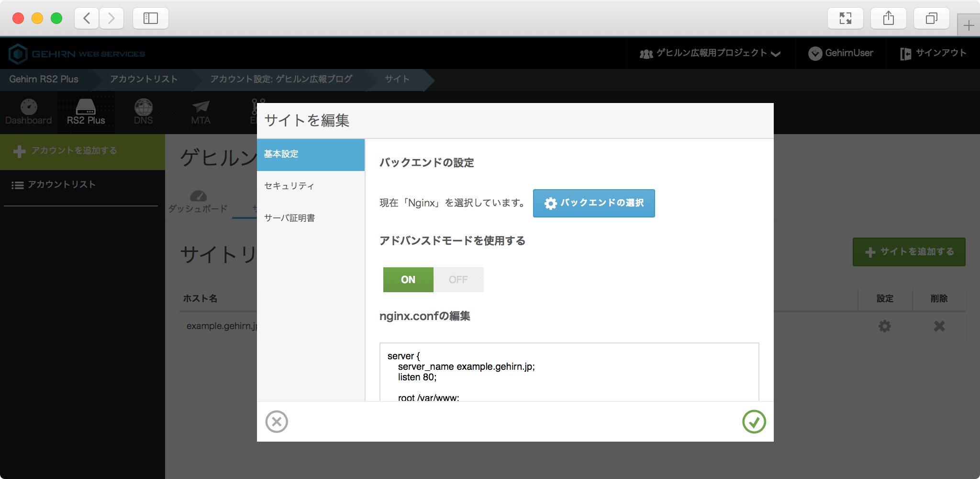Toggle the Safari sidebar button
Viewport: 980px width, 479px height.
click(151, 18)
